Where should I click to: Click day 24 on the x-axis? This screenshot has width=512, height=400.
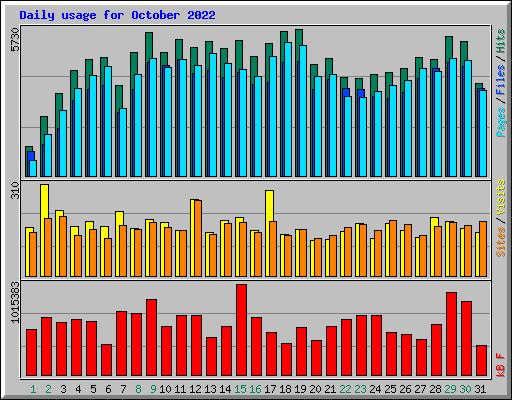(375, 389)
